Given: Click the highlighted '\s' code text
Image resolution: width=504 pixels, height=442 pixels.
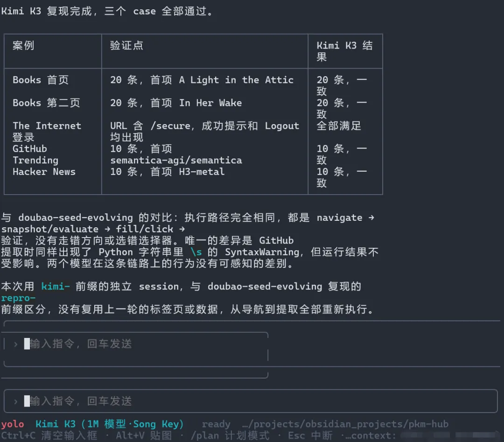Looking at the screenshot, I should pyautogui.click(x=196, y=252).
